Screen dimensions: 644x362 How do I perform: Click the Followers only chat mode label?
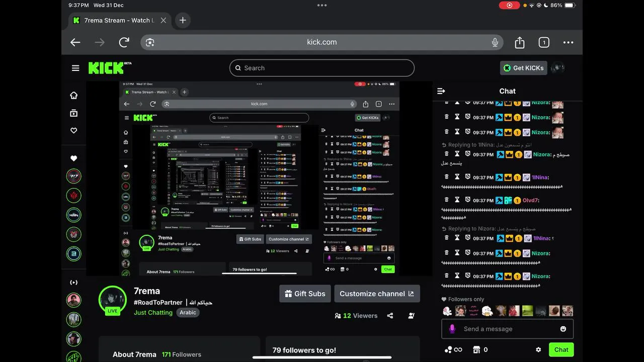click(462, 299)
